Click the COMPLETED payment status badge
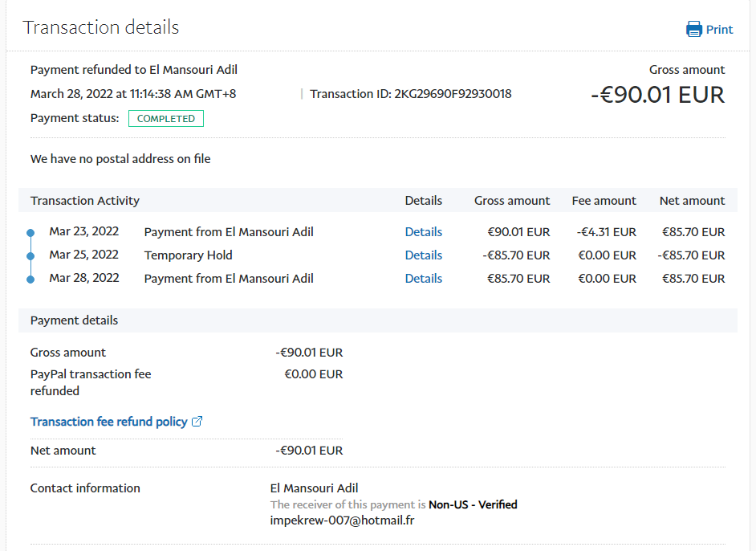The width and height of the screenshot is (756, 551). (x=166, y=119)
